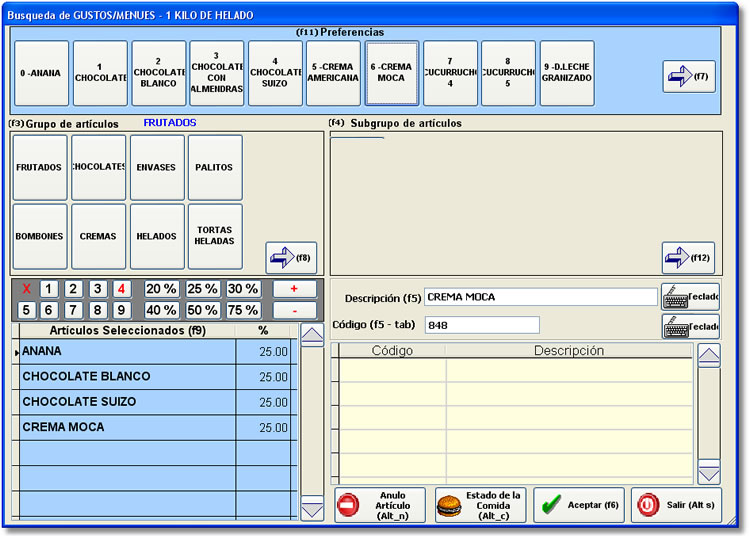Open Estado de la Comida

pos(480,505)
